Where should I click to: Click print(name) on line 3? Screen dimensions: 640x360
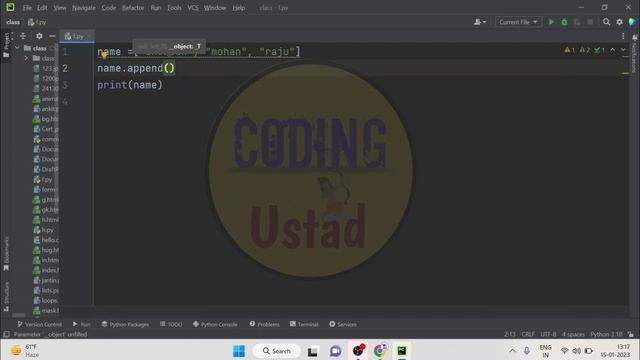click(130, 85)
